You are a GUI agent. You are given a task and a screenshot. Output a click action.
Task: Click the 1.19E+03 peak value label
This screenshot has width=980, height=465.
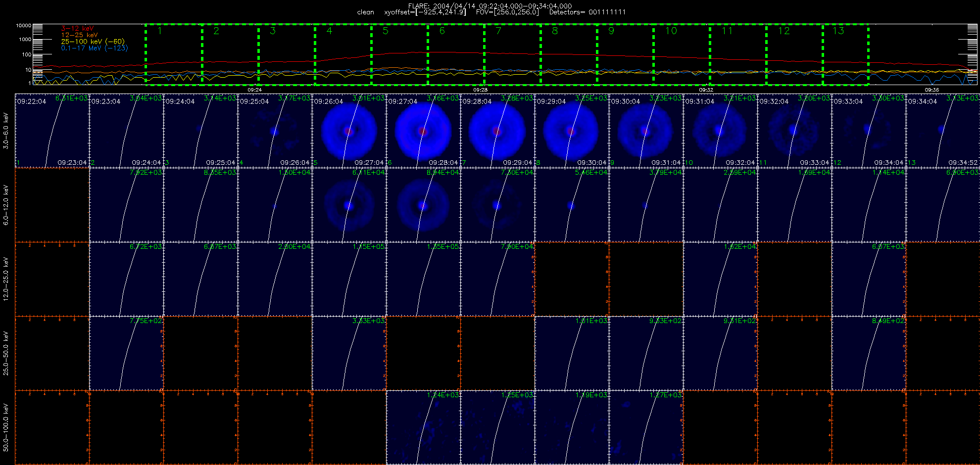(x=591, y=395)
